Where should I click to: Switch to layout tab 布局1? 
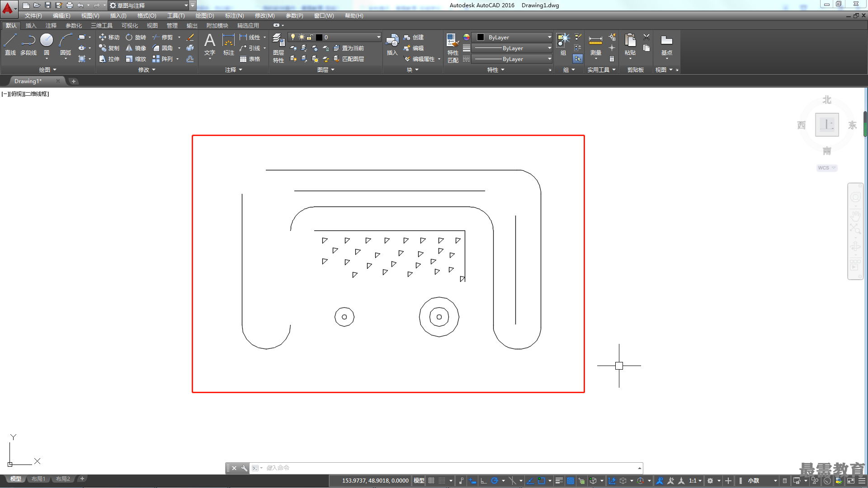point(38,479)
